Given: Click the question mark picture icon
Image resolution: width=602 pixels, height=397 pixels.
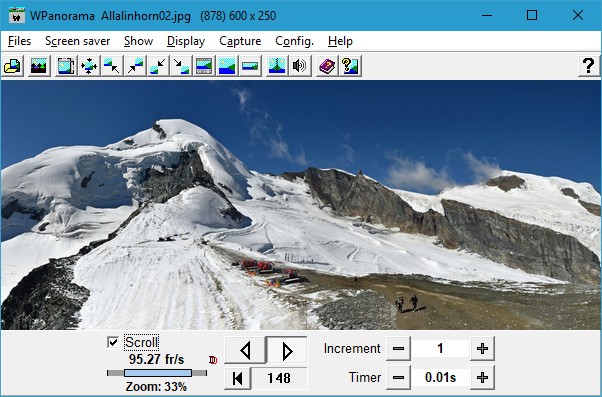Looking at the screenshot, I should 350,66.
